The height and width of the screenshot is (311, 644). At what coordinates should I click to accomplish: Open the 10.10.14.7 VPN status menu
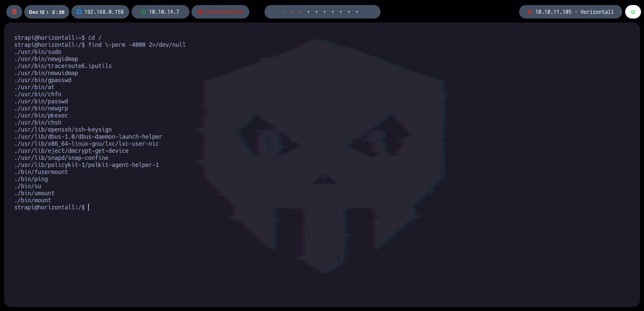pos(160,11)
